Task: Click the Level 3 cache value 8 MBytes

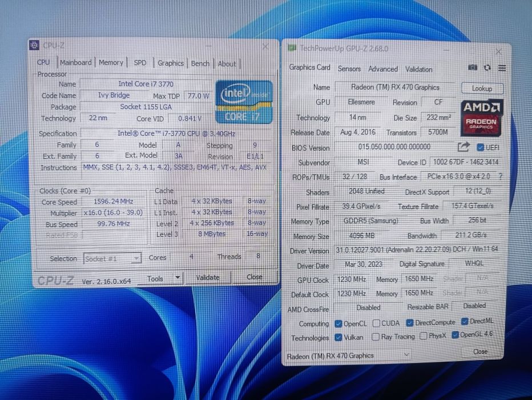Action: [x=212, y=234]
